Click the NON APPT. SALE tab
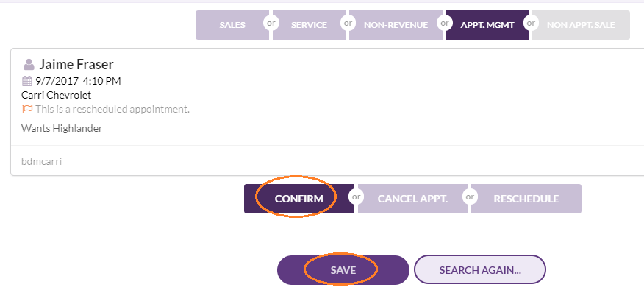 click(582, 25)
